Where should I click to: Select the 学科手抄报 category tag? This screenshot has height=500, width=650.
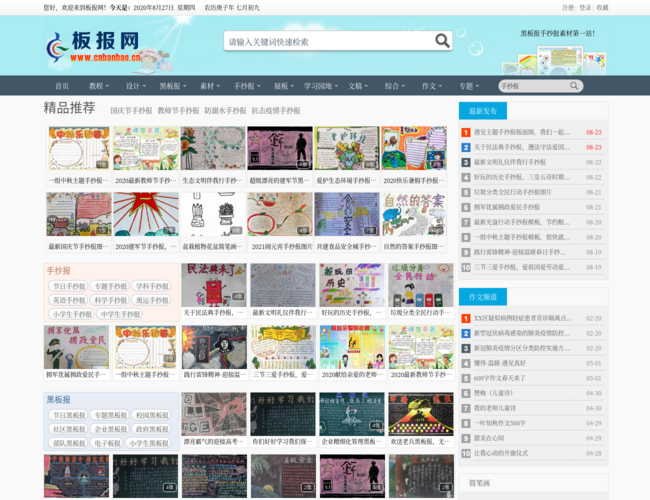click(152, 286)
